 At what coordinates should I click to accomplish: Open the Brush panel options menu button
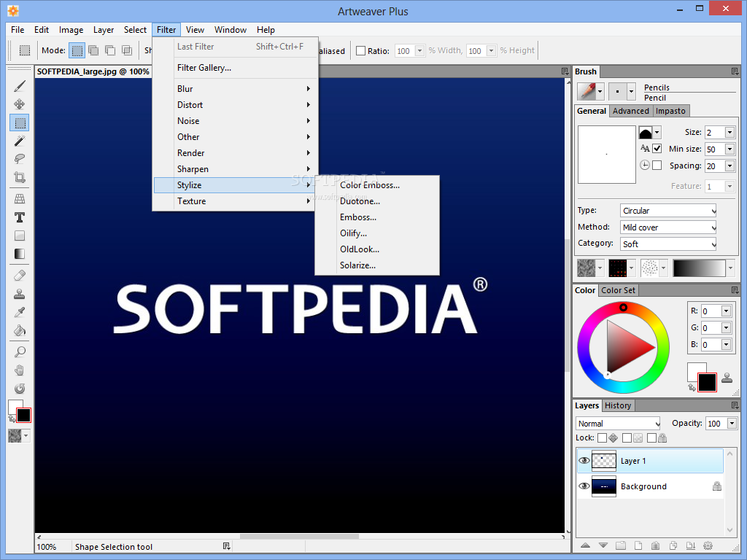pyautogui.click(x=735, y=71)
